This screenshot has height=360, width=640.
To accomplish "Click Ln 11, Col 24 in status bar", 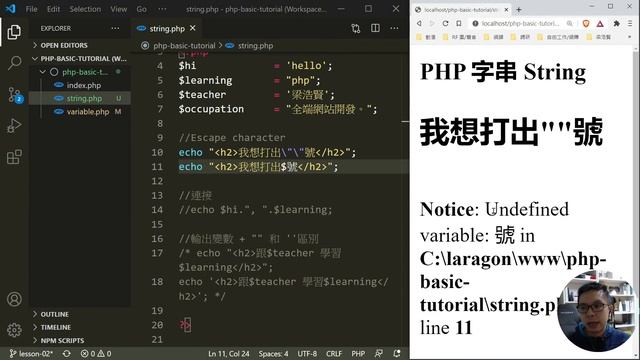I will 229,354.
